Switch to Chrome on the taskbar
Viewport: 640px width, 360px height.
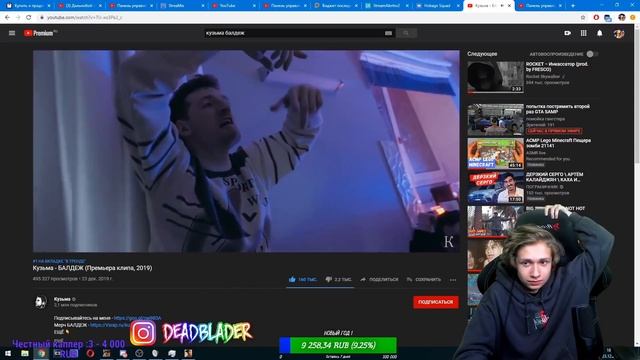pyautogui.click(x=41, y=353)
